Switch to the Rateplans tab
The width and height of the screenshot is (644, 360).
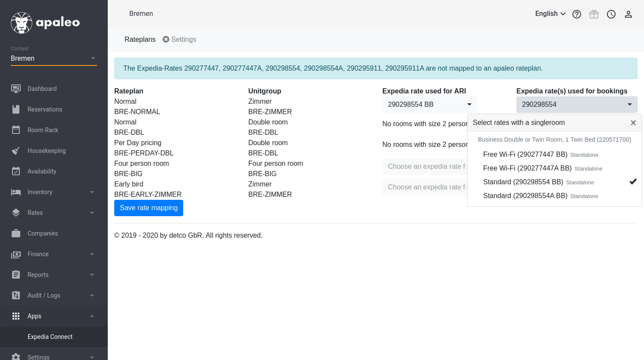click(x=140, y=40)
